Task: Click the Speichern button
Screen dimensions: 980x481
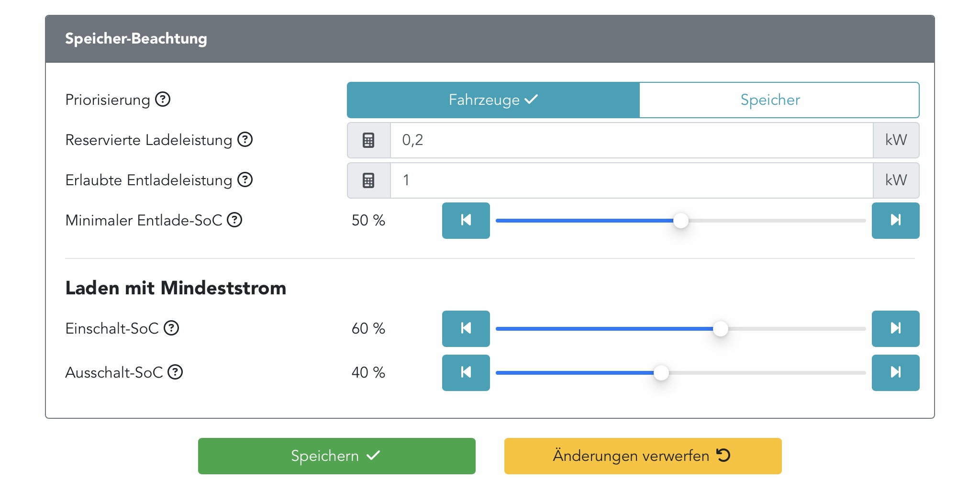Action: 336,456
